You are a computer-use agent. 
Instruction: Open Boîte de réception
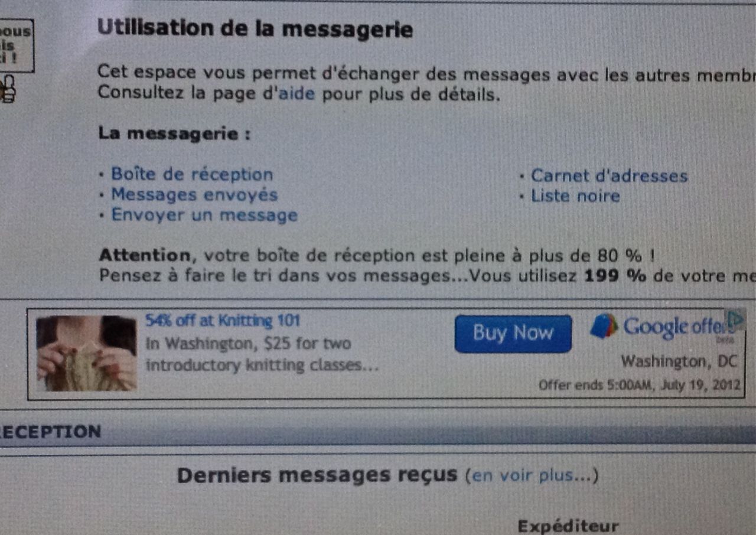click(x=192, y=175)
